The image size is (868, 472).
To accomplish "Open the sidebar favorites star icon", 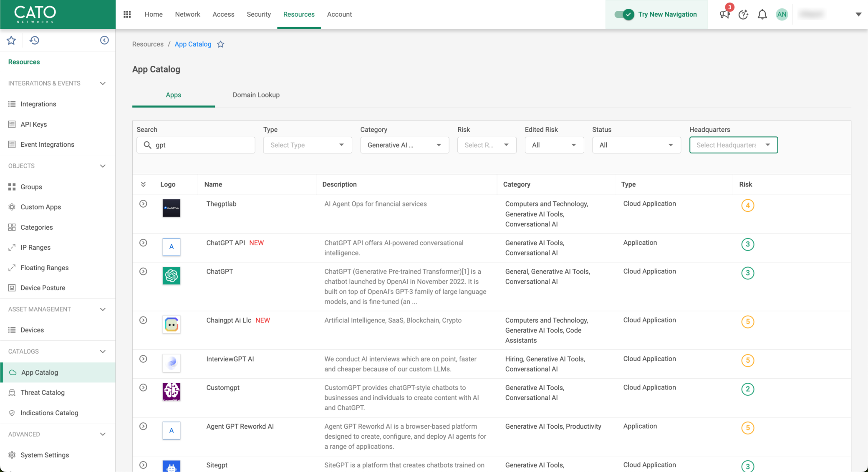I will coord(11,40).
